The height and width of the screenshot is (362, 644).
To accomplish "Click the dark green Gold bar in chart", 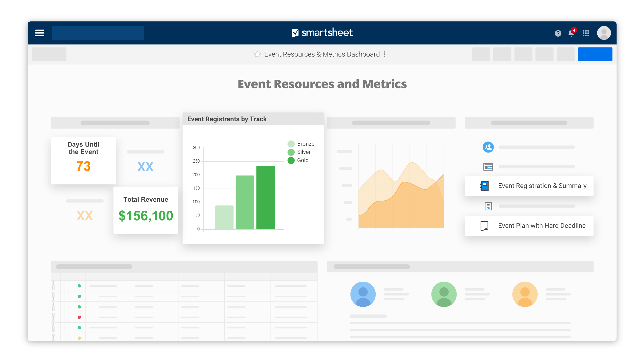I will (265, 197).
